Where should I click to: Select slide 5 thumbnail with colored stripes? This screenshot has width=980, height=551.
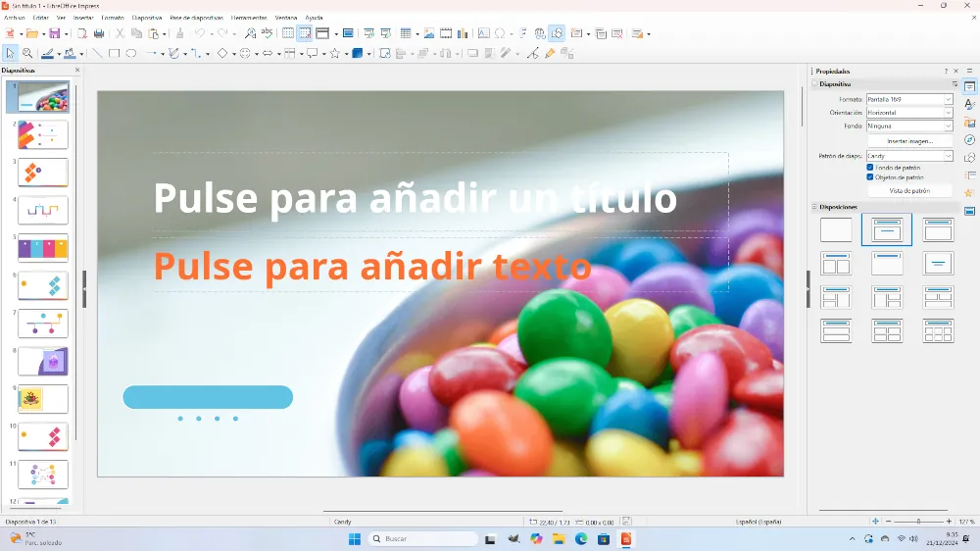[x=42, y=248]
